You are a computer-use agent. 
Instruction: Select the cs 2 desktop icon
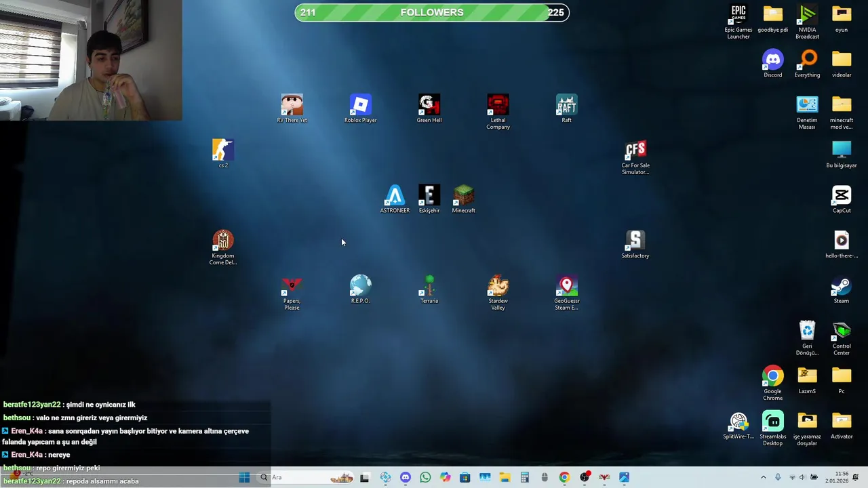(x=223, y=154)
